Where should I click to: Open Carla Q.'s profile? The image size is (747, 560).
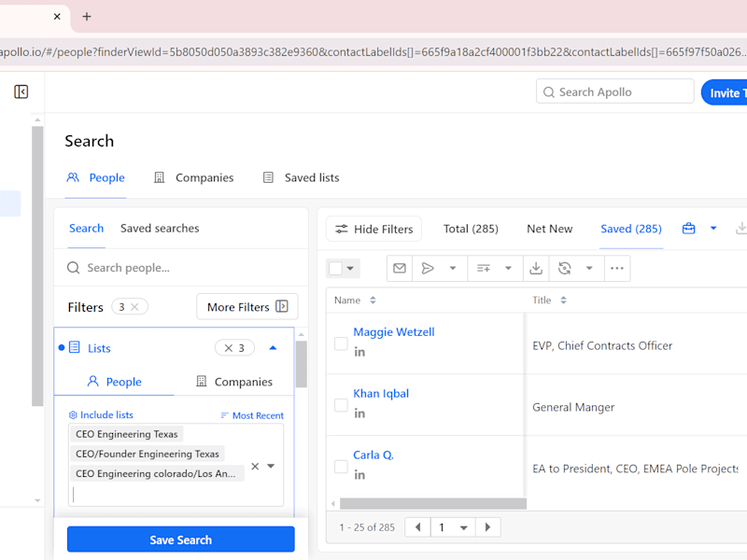pyautogui.click(x=373, y=455)
